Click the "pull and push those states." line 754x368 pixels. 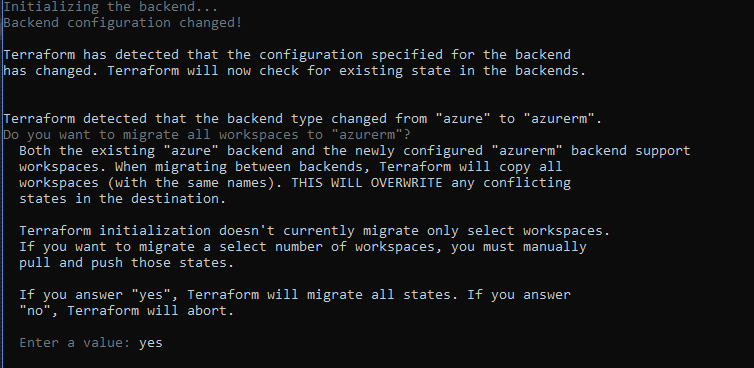pos(126,263)
